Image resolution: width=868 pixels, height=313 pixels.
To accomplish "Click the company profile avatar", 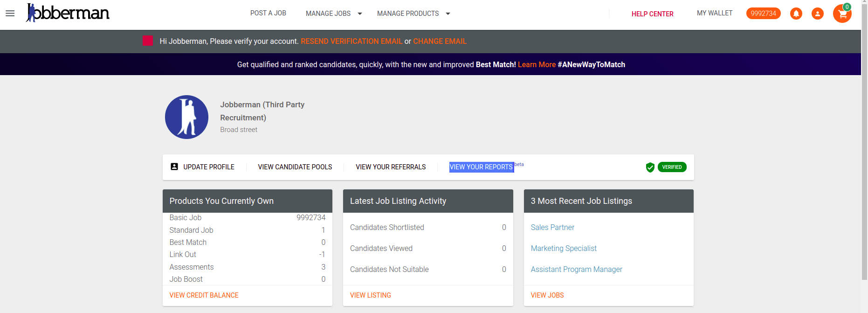I will (x=187, y=117).
